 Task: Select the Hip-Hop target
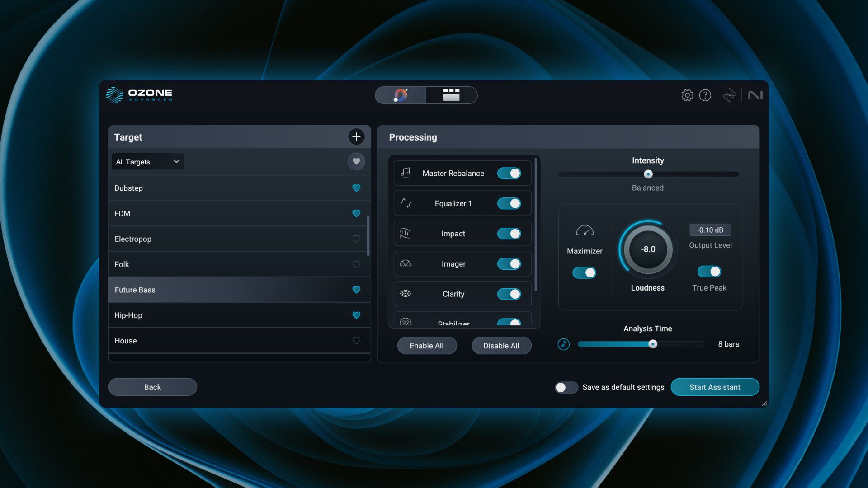[240, 315]
